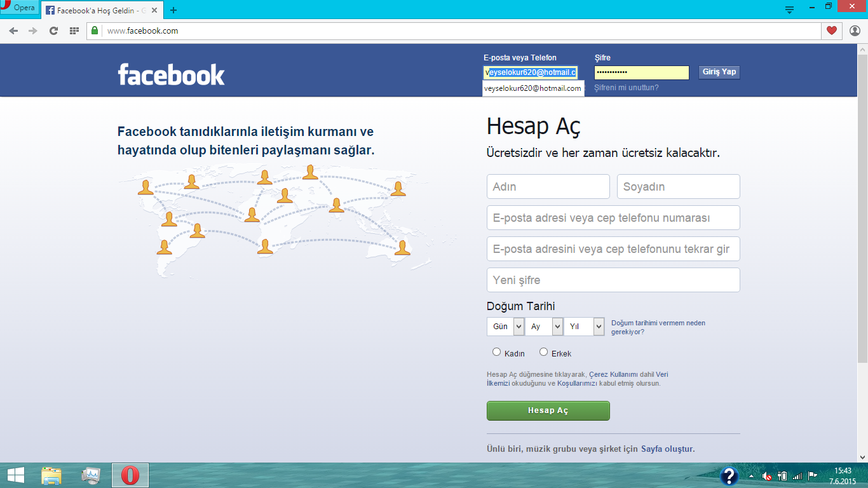Open File Explorer from taskbar
This screenshot has width=868, height=488.
click(51, 475)
